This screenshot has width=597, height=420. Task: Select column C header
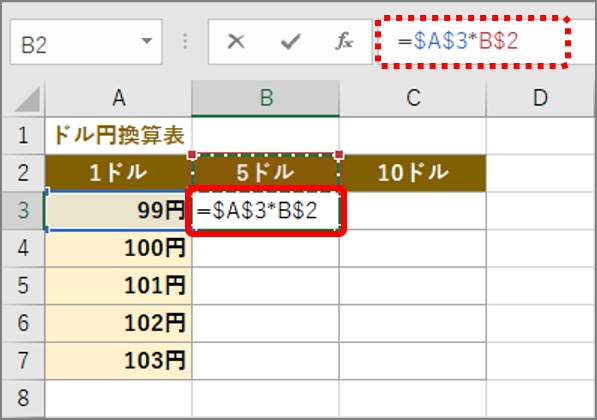(x=413, y=98)
